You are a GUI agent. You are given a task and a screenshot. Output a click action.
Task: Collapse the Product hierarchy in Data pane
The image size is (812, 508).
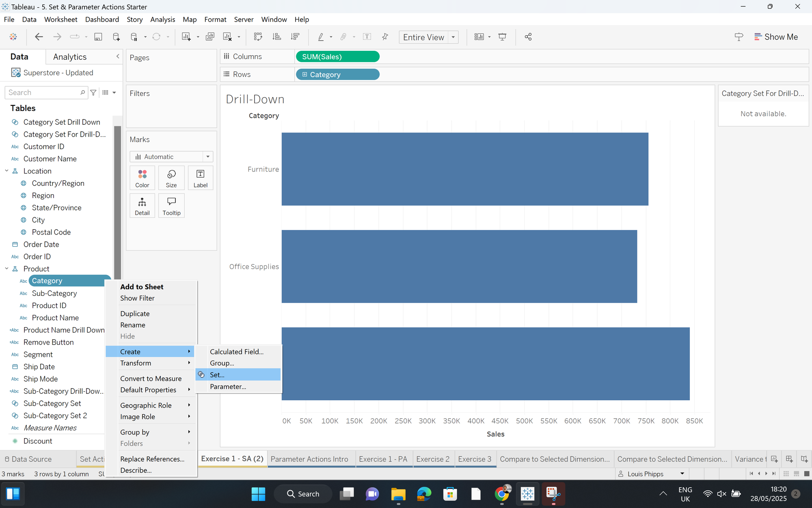(6, 269)
